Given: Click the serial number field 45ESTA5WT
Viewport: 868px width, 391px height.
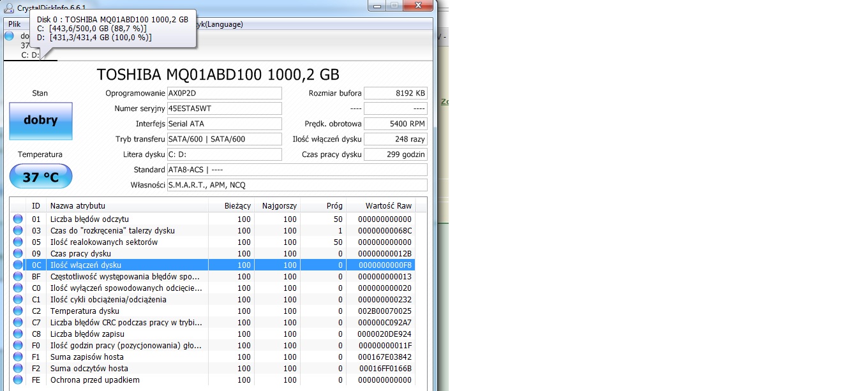Looking at the screenshot, I should (224, 108).
